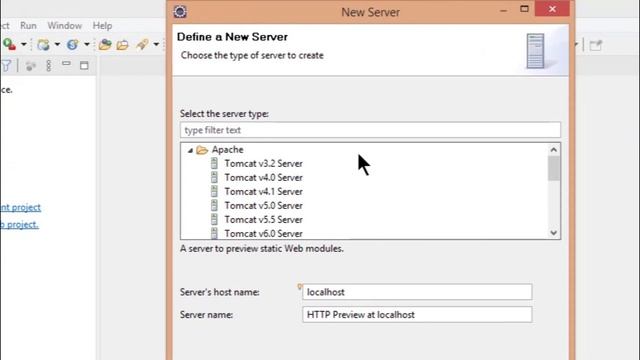Image resolution: width=640 pixels, height=360 pixels.
Task: Click the greyed focus-on-task icon in view toolbar
Action: coord(30,66)
